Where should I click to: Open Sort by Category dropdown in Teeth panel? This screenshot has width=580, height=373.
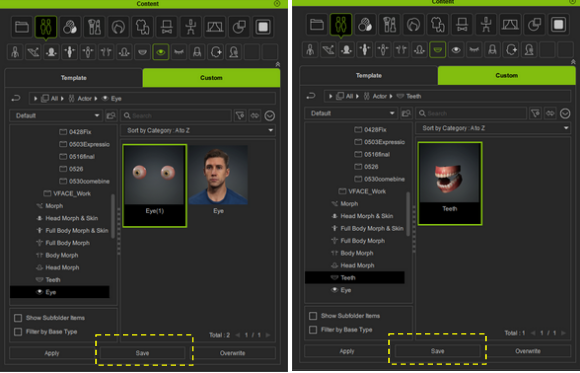[x=493, y=128]
